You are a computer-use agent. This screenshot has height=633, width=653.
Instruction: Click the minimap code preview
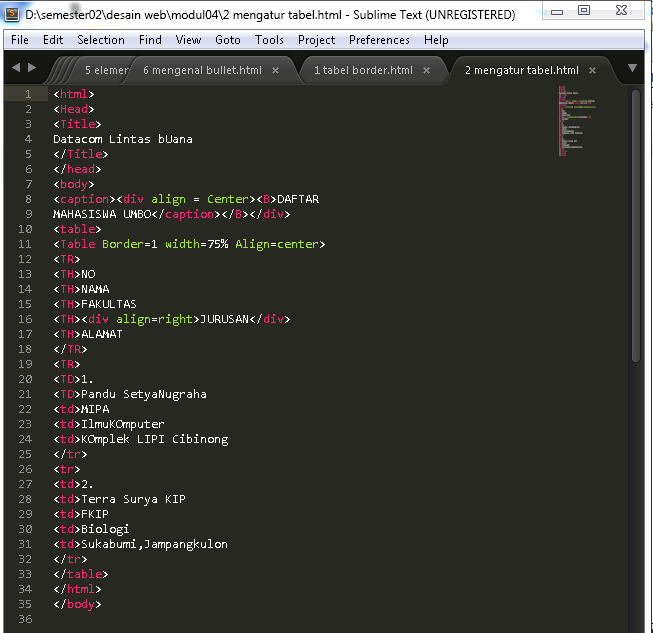pos(577,121)
